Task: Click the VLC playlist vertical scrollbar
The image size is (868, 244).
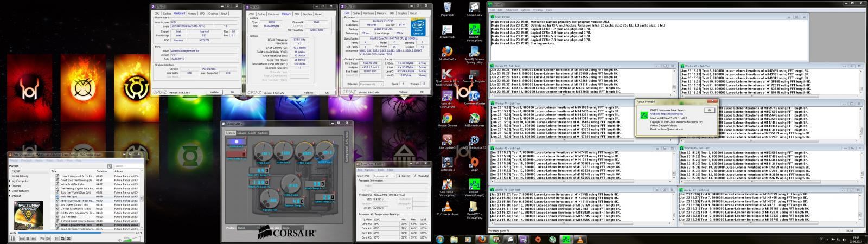Action: (143, 198)
